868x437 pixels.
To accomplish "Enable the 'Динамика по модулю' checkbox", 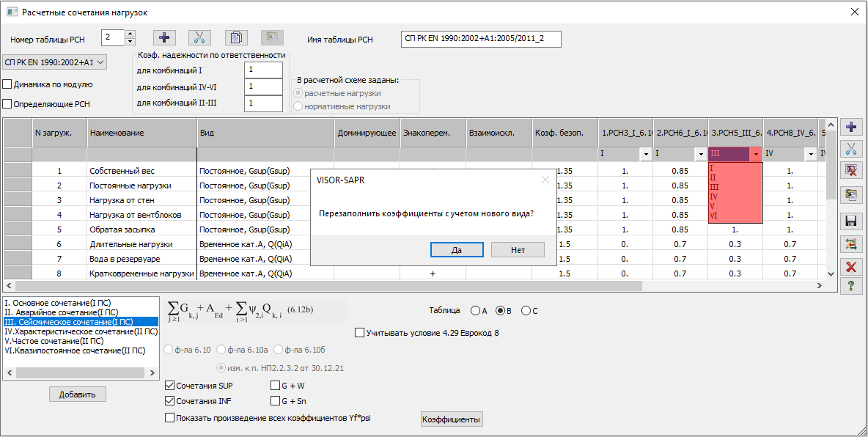I will click(x=8, y=84).
